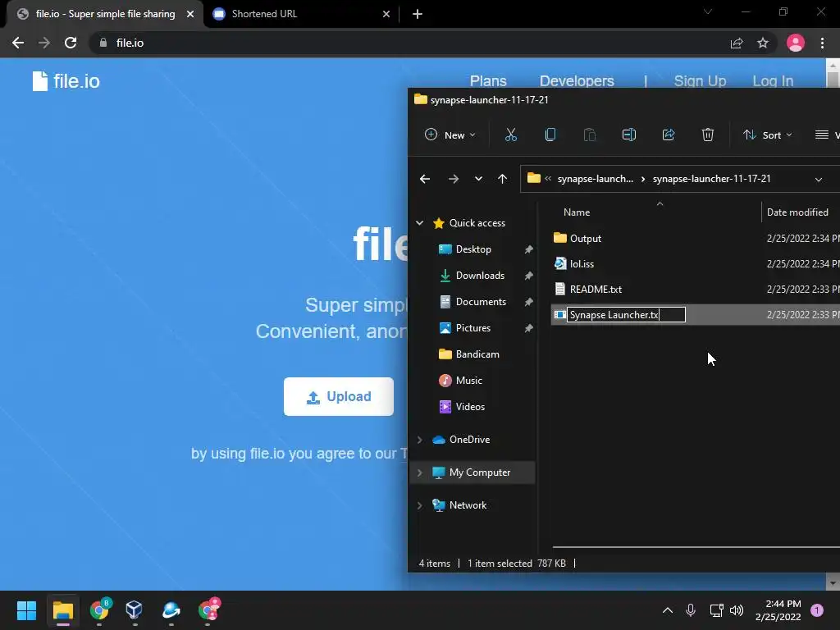Click the Rename icon in Explorer toolbar
840x630 pixels.
[629, 135]
